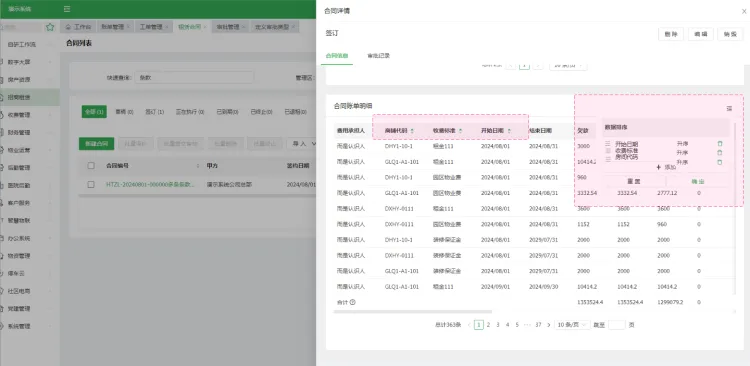Click the horizontal scrollbar under the bill table
This screenshot has height=366, width=750.
pyautogui.click(x=413, y=311)
